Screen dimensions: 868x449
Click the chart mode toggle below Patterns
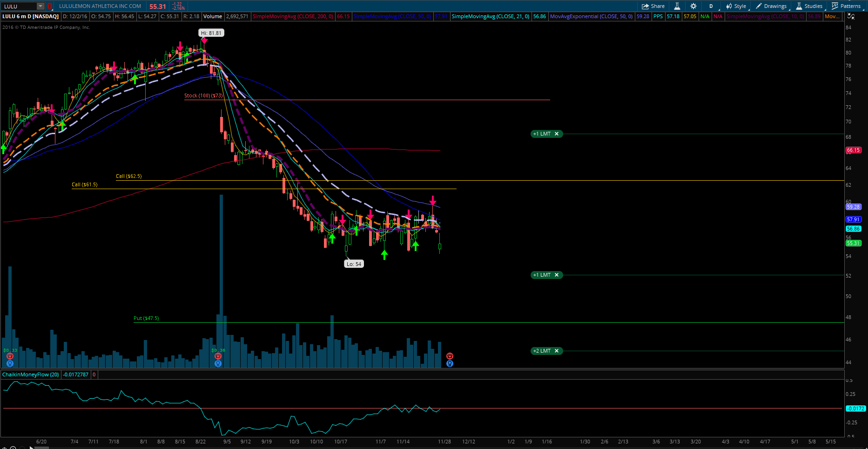tap(851, 16)
